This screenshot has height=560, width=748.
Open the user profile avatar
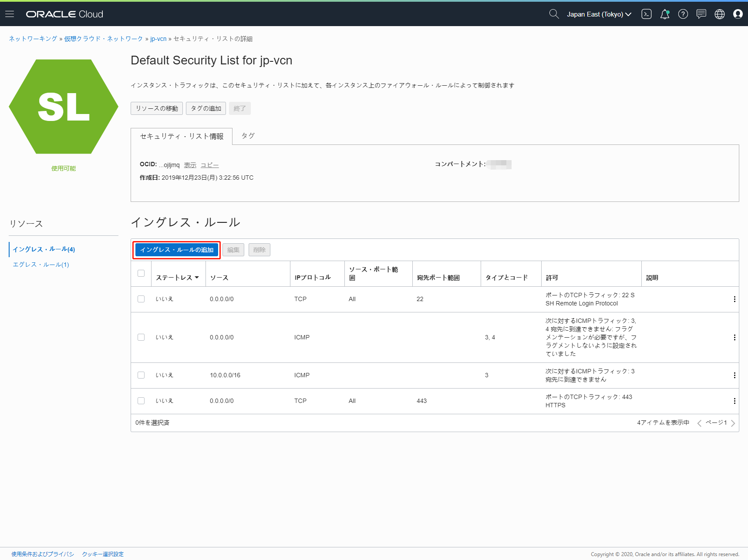pyautogui.click(x=738, y=14)
